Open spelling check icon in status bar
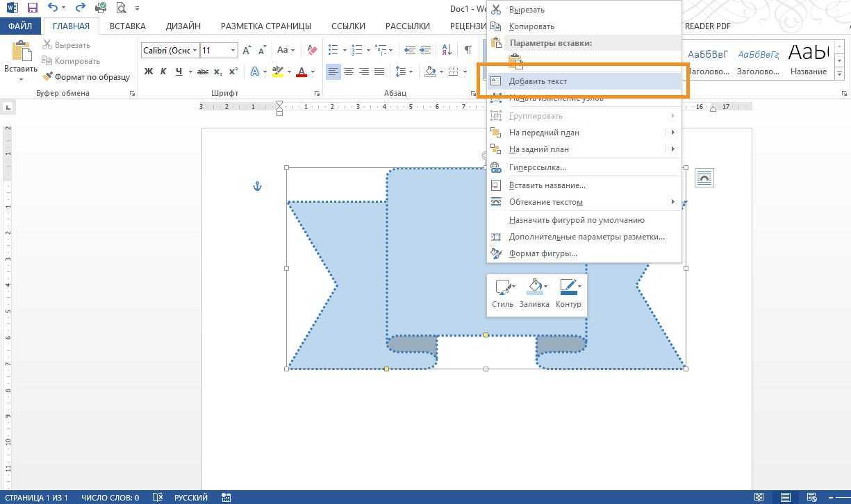The width and height of the screenshot is (851, 504). pos(158,497)
